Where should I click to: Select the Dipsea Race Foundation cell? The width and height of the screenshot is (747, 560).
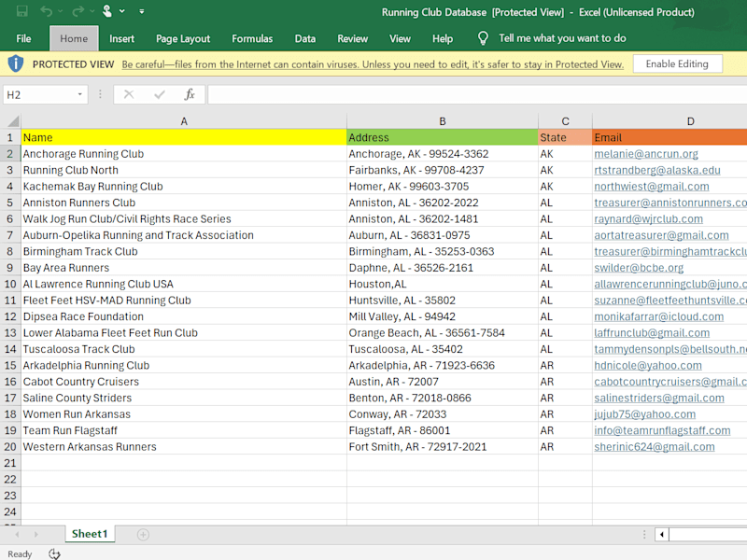coord(184,316)
